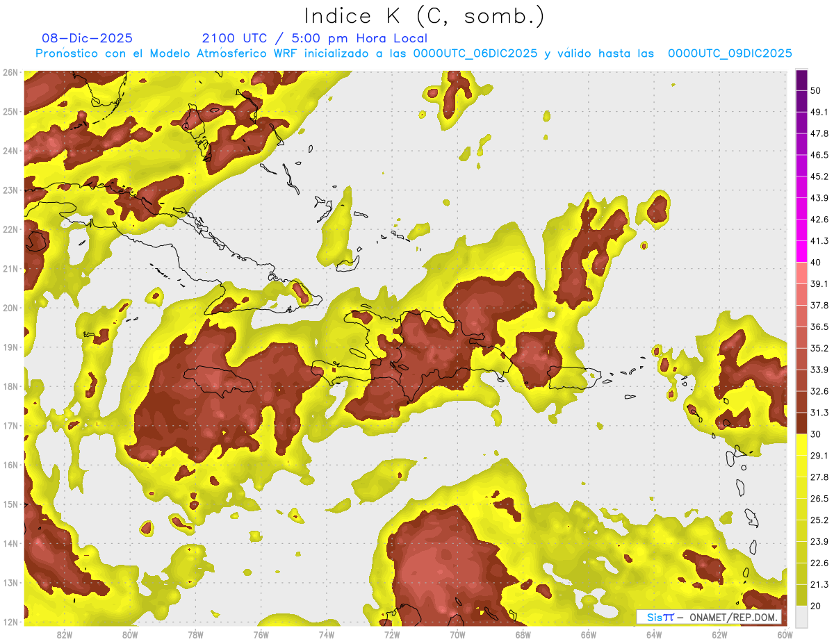Click the '2100 UTC / 5:00 pm Hora Local' time text

click(x=315, y=38)
